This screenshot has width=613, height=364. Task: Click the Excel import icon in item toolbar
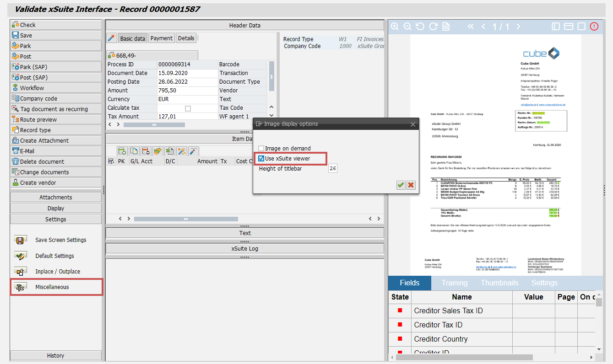point(169,151)
